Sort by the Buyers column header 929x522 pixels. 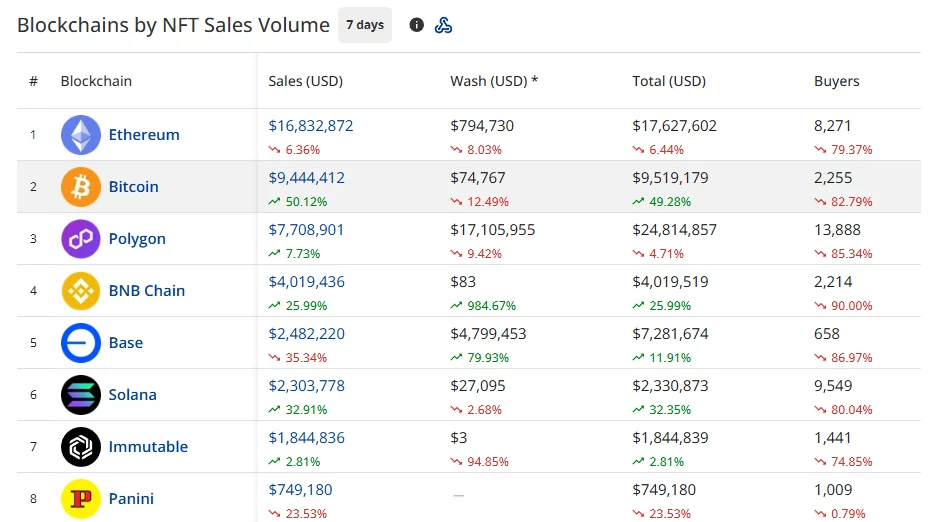click(837, 81)
